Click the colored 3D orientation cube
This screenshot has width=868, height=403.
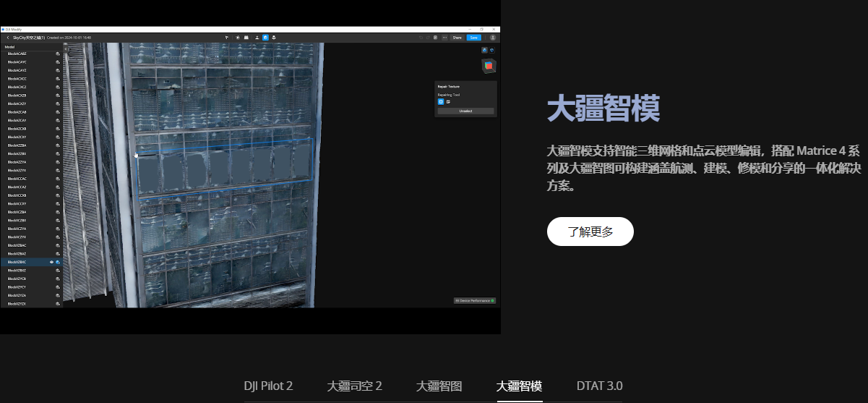[x=489, y=66]
